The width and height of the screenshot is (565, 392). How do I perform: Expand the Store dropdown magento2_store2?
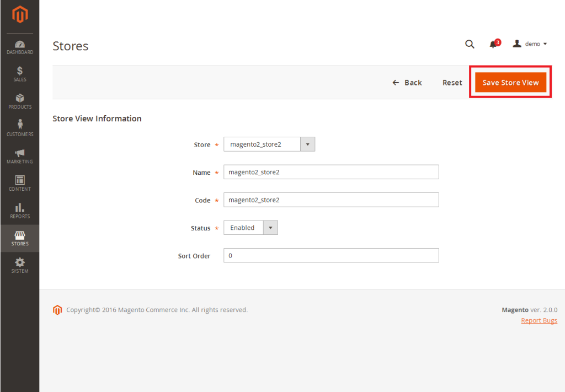tap(269, 144)
